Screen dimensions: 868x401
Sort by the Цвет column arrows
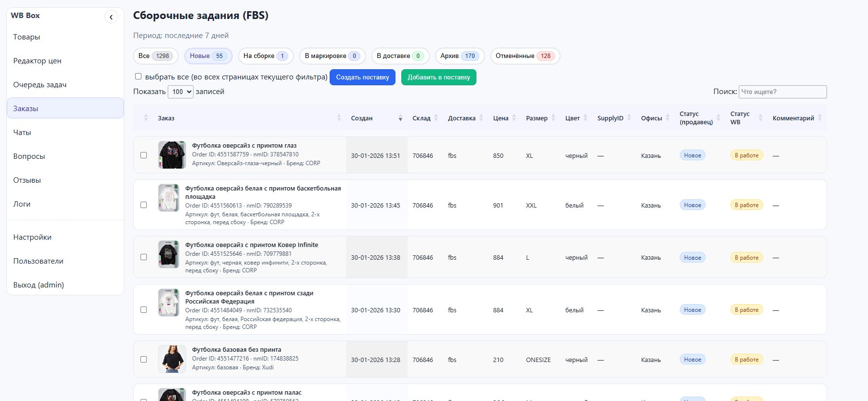[585, 118]
